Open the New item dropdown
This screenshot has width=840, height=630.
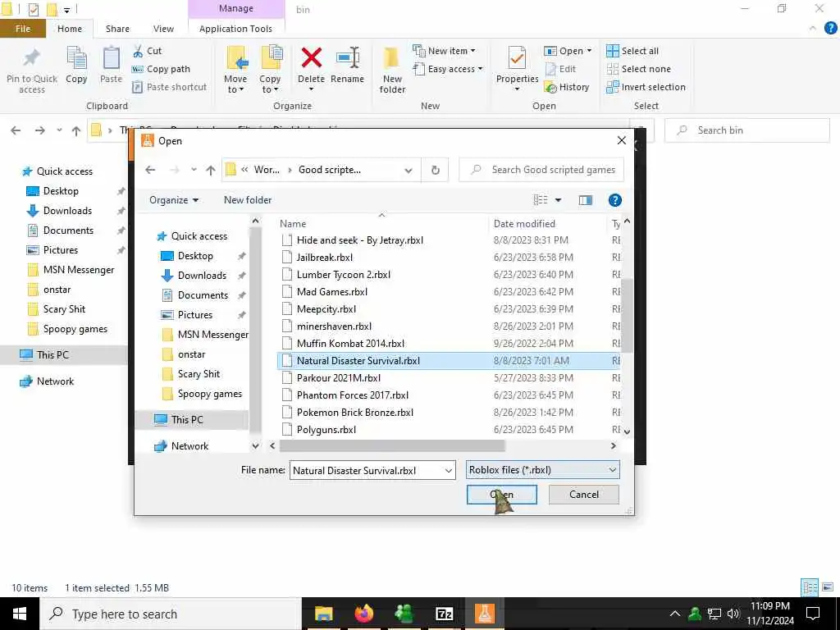(x=444, y=51)
